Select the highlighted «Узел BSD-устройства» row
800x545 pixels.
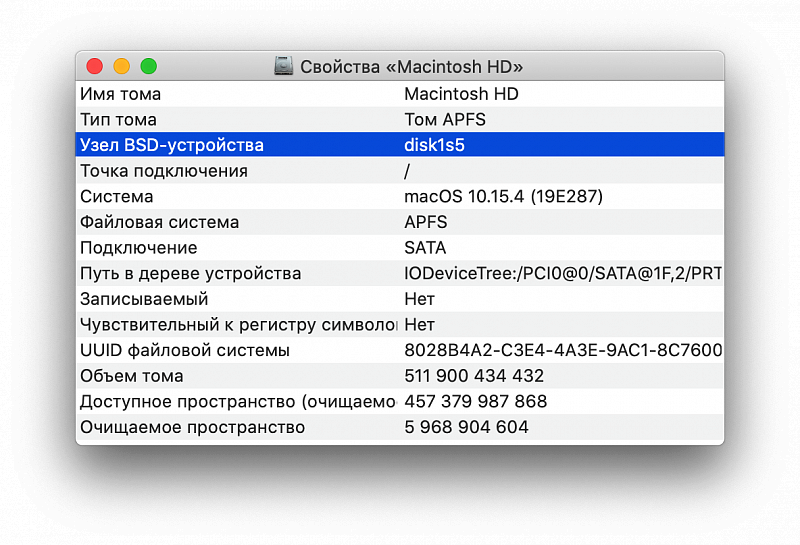click(171, 145)
